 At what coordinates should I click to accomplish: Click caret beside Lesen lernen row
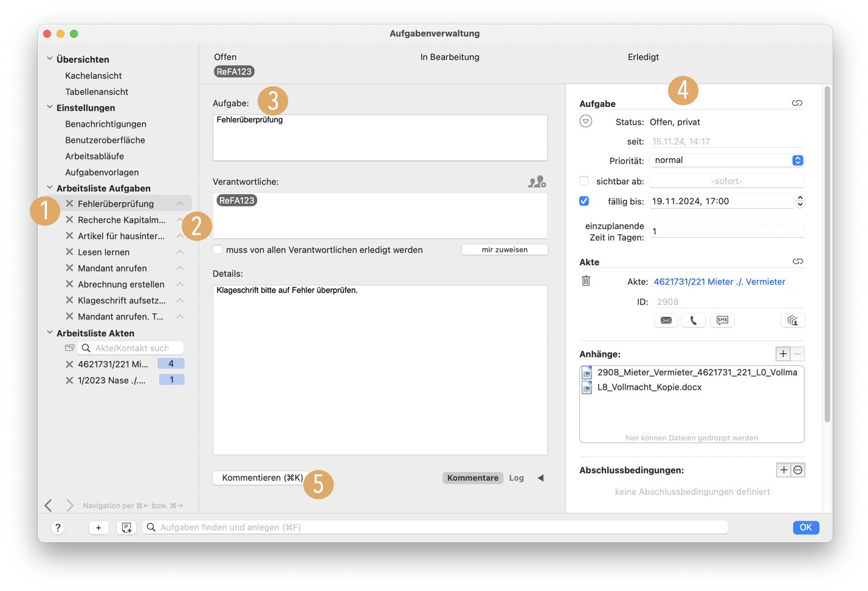point(180,252)
